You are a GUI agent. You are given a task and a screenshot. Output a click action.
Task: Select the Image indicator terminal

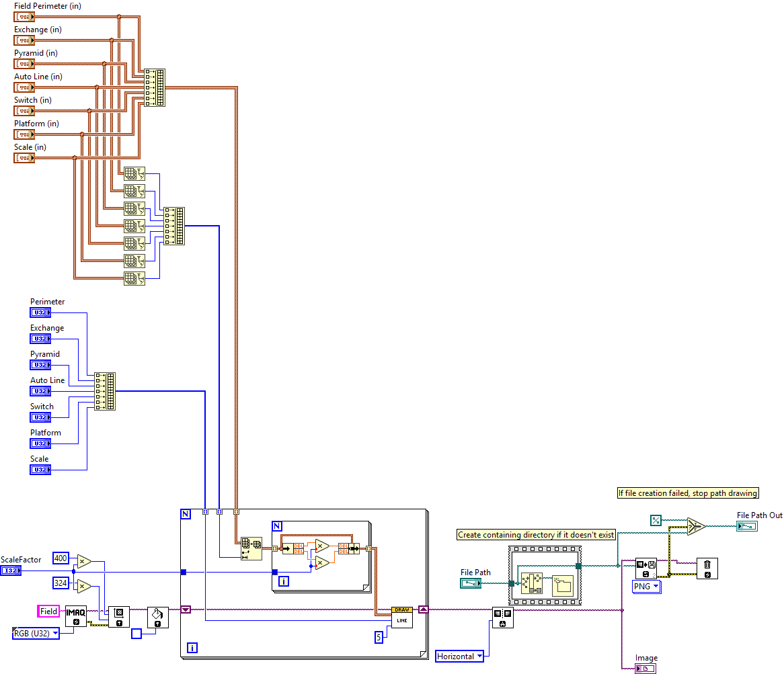[x=645, y=668]
